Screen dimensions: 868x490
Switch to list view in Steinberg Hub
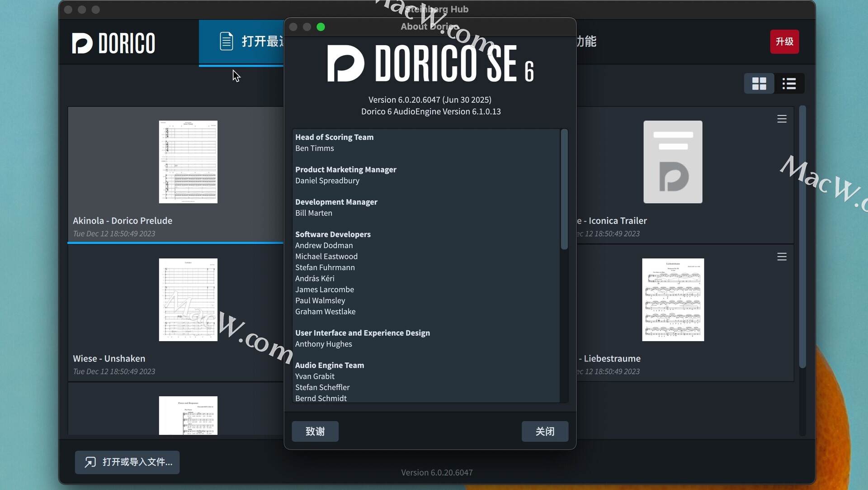point(789,83)
